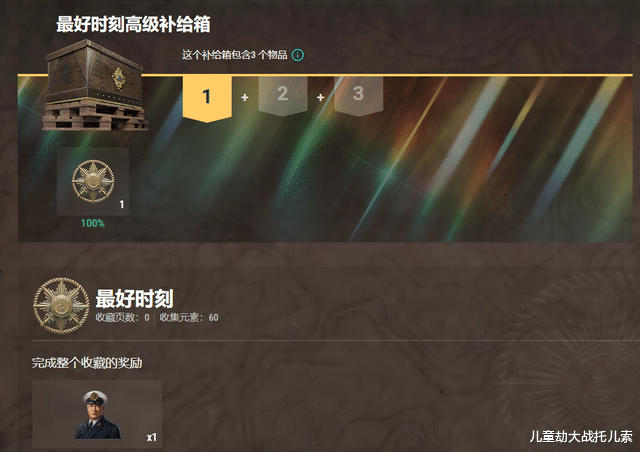Click the wooden supply crate image

(x=95, y=86)
